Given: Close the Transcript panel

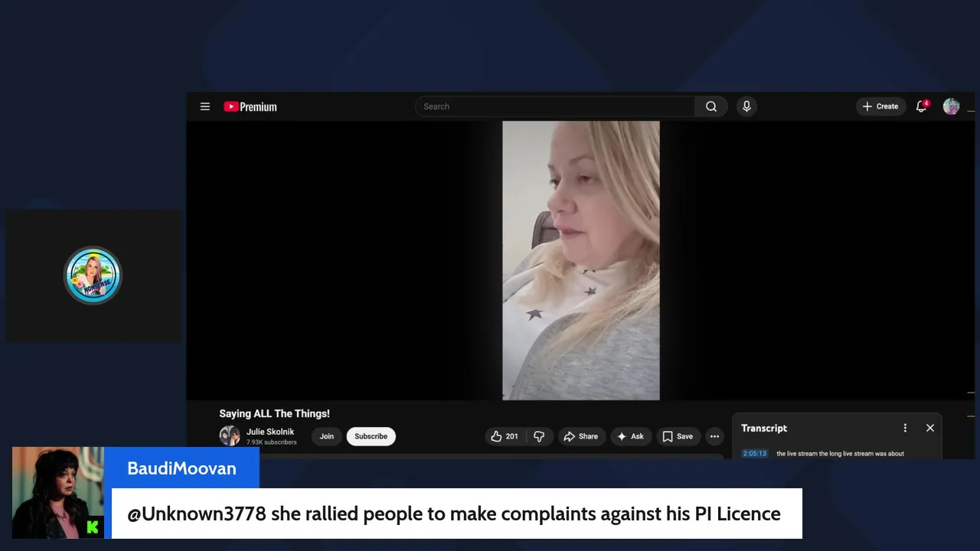Looking at the screenshot, I should tap(930, 428).
